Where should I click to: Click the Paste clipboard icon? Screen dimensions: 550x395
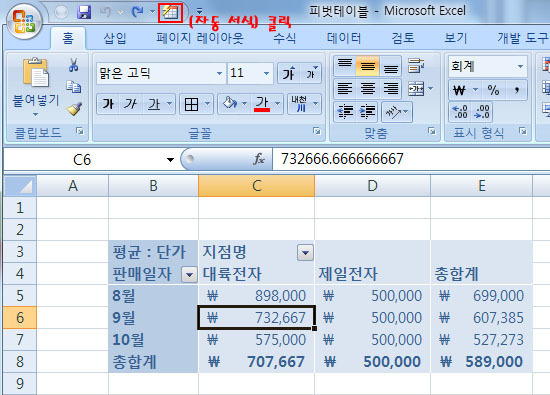coord(35,73)
